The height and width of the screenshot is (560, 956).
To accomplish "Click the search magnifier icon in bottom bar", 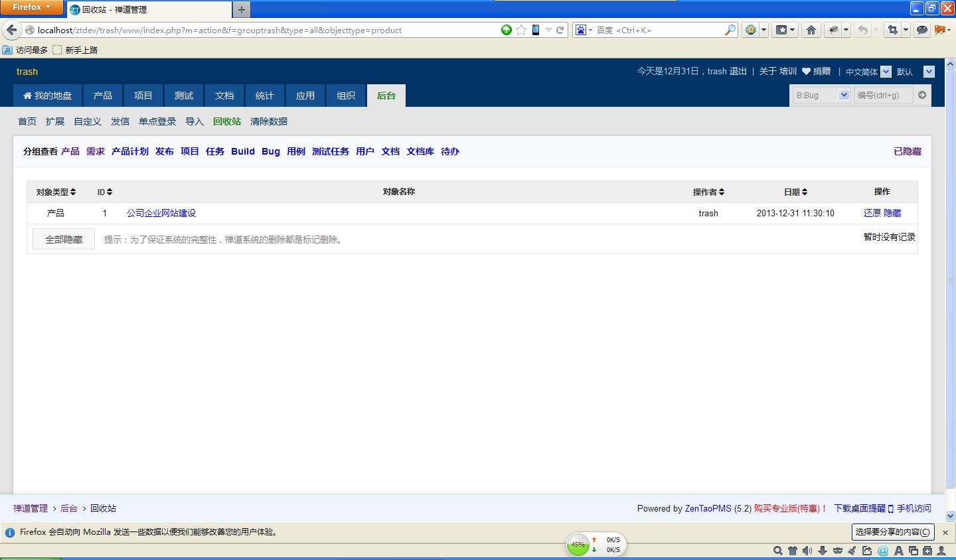I will 777,551.
